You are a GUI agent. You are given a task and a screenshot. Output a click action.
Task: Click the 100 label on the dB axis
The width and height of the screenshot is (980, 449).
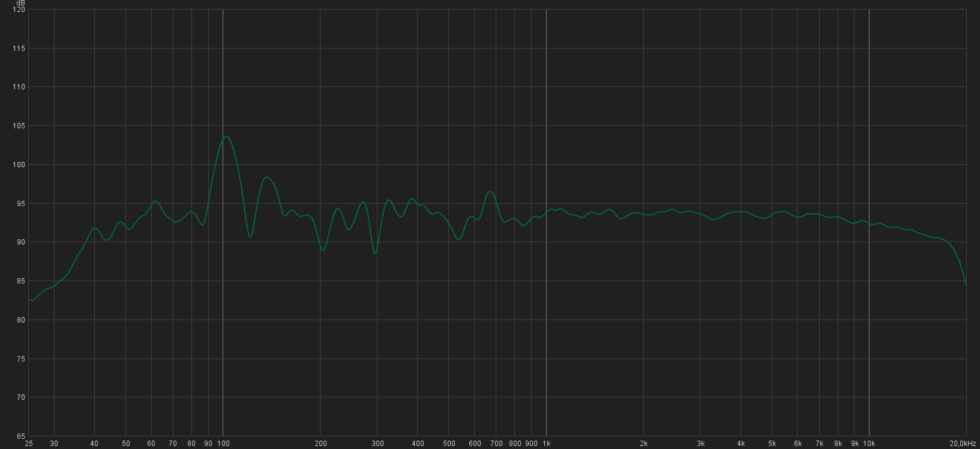(x=19, y=165)
